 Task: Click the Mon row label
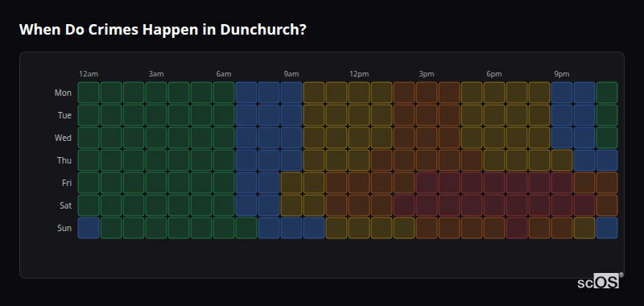[63, 93]
